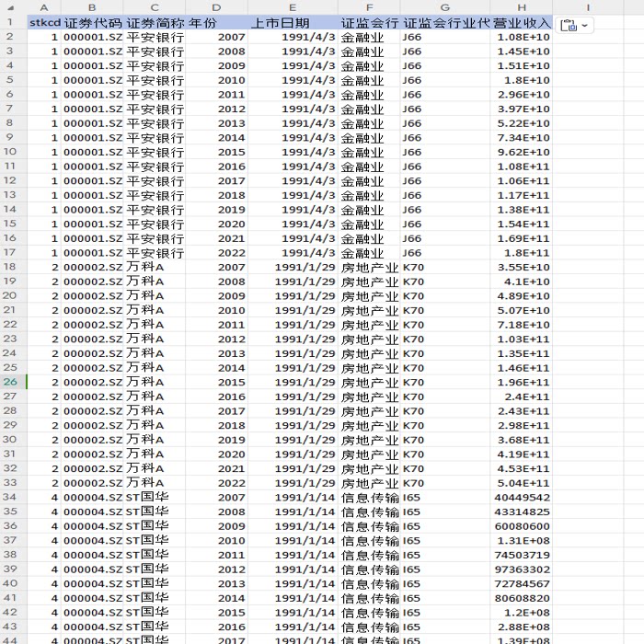This screenshot has height=644, width=644.
Task: Select revenue cell 80608820
Action: (522, 598)
